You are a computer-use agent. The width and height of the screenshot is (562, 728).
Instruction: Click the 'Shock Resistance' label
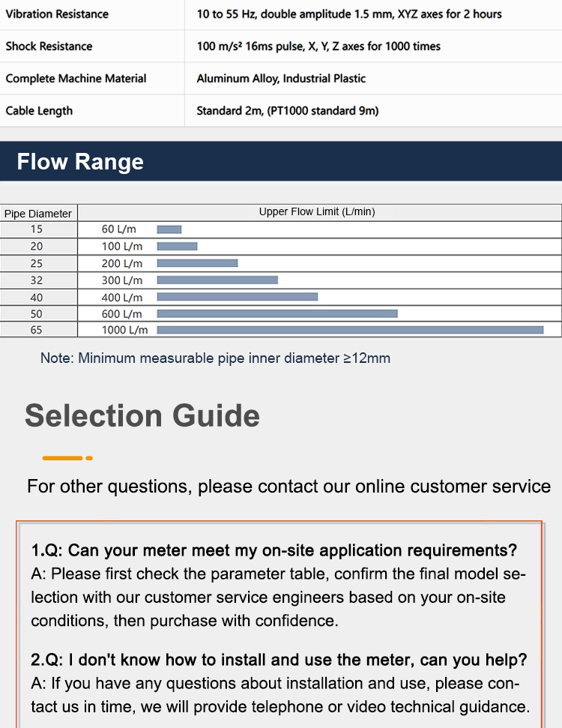tap(49, 46)
